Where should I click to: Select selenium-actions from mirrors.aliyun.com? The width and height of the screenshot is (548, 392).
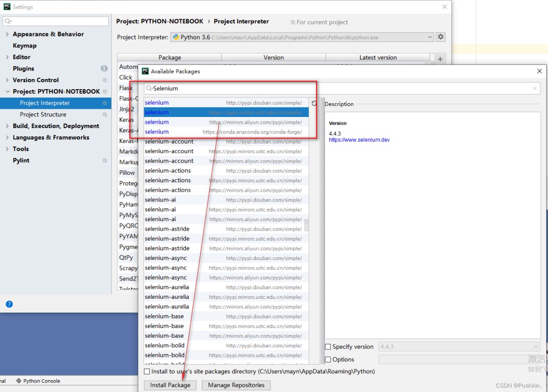tap(226, 190)
